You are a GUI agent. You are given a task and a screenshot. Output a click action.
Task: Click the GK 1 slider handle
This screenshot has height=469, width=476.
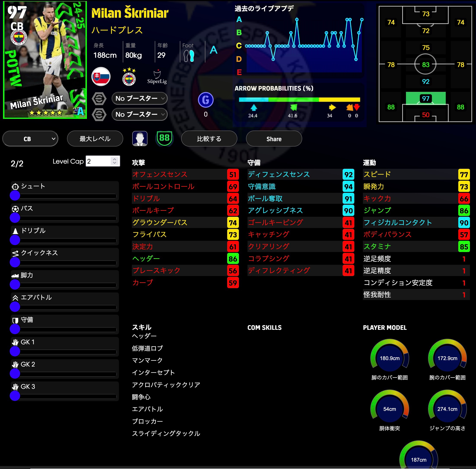click(x=15, y=351)
